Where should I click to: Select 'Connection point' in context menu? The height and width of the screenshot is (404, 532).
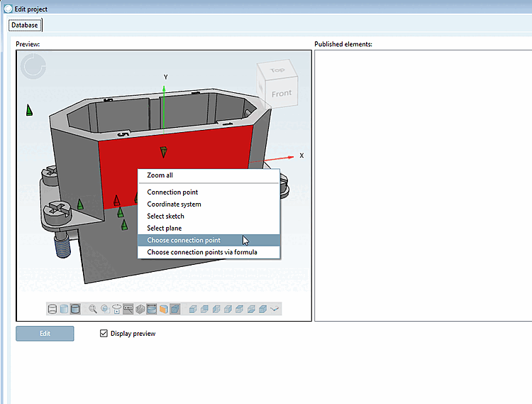[x=172, y=192]
